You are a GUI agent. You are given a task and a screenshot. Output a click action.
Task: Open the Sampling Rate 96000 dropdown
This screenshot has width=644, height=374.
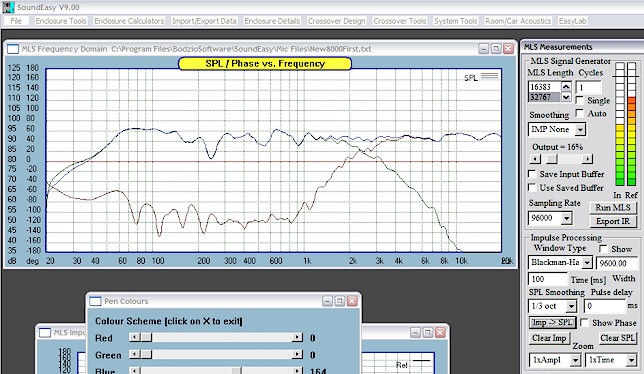pyautogui.click(x=566, y=218)
